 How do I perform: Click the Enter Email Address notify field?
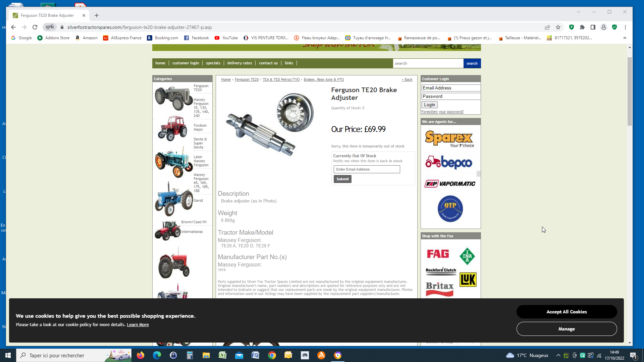coord(367,169)
